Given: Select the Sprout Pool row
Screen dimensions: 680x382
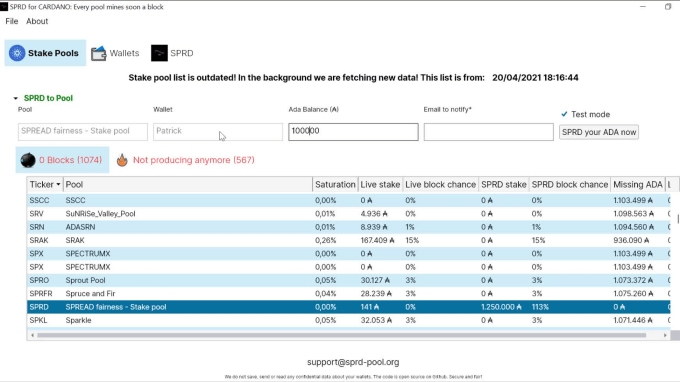Looking at the screenshot, I should click(x=348, y=281).
